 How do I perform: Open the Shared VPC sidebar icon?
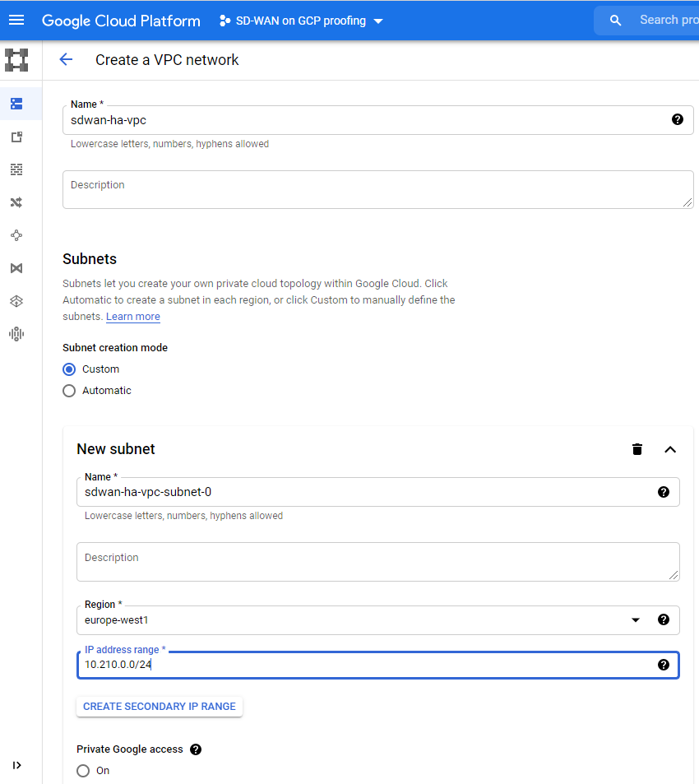16,268
